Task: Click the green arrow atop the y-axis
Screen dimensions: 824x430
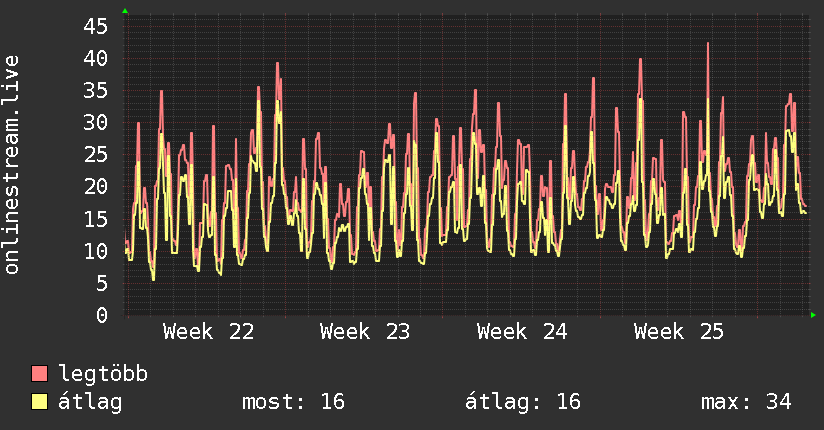Action: click(x=125, y=11)
